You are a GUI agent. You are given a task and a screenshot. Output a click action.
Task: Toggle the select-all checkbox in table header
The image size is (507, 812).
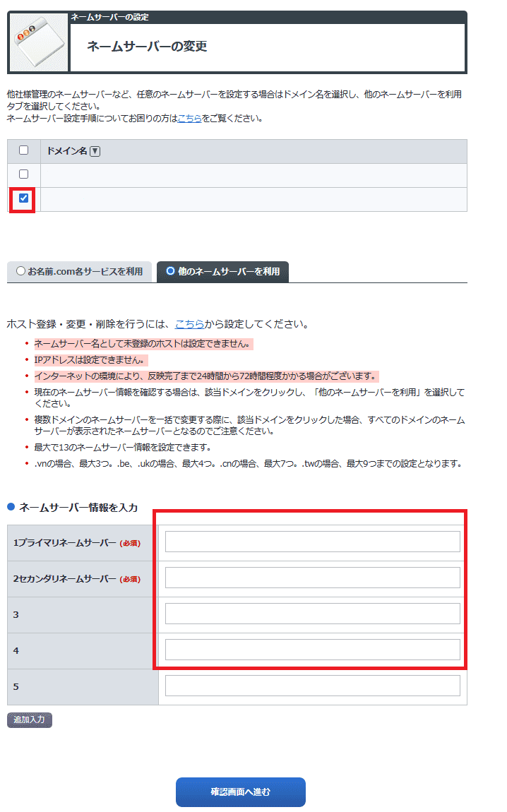(x=24, y=150)
